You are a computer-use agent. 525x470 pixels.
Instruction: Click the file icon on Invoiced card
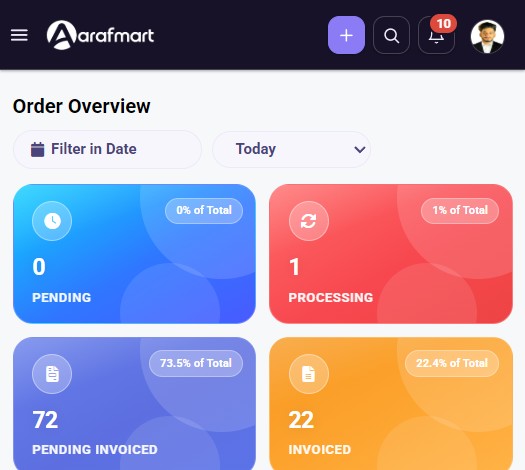[309, 374]
